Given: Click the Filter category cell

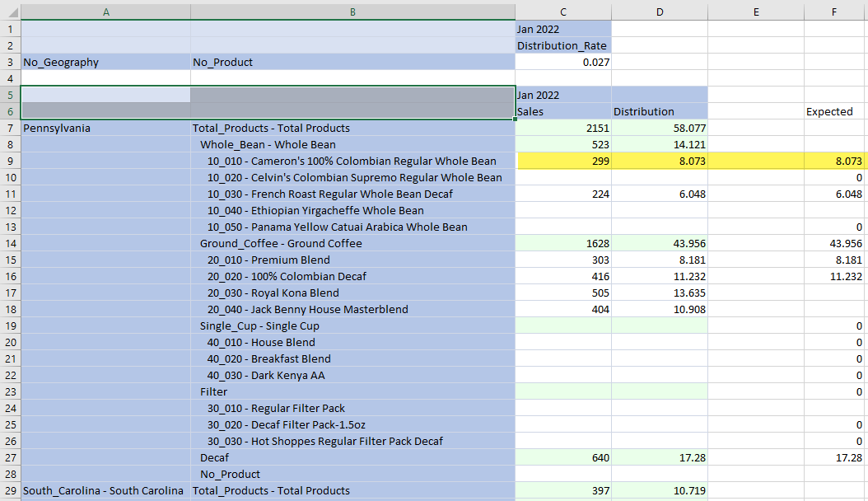Looking at the screenshot, I should (352, 391).
